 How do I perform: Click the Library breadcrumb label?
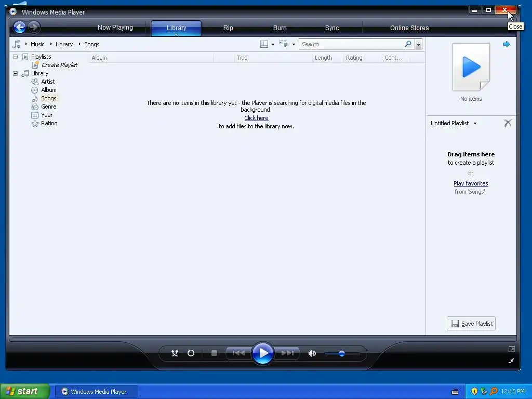64,44
